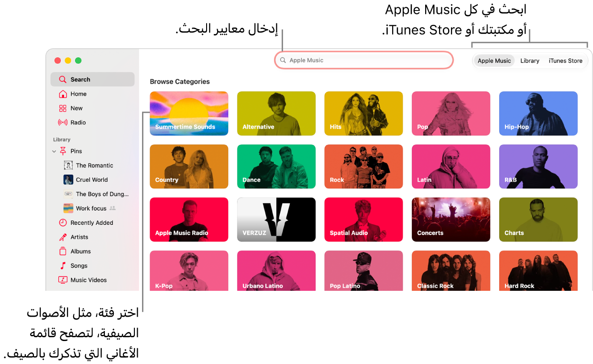This screenshot has height=364, width=593.
Task: Open the Pop category tile
Action: coord(451,113)
